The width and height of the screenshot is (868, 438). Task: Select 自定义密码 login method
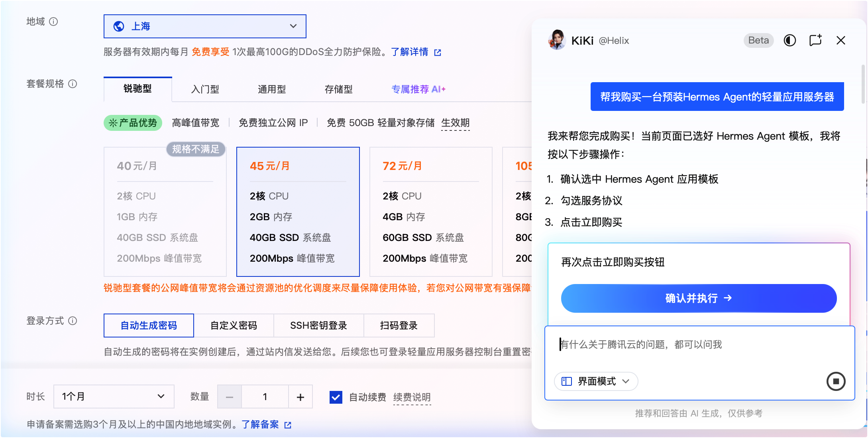[234, 326]
